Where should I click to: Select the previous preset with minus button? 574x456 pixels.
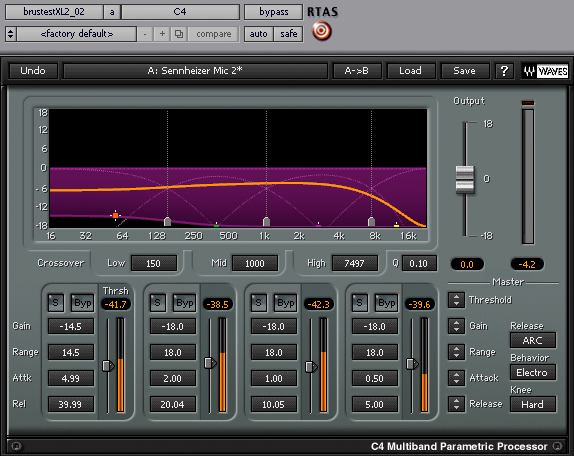(145, 34)
